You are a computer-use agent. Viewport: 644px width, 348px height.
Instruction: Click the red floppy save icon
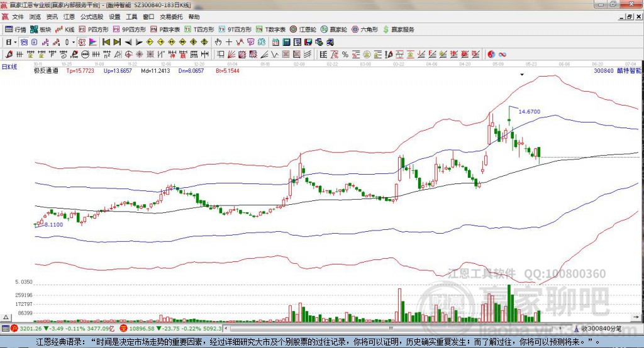click(308, 42)
